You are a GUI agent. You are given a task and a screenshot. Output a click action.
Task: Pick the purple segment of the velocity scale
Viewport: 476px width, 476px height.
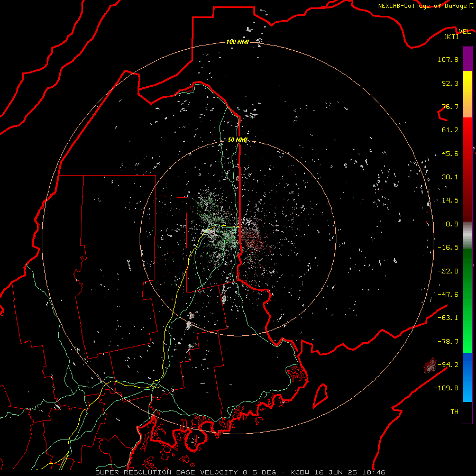[467, 59]
